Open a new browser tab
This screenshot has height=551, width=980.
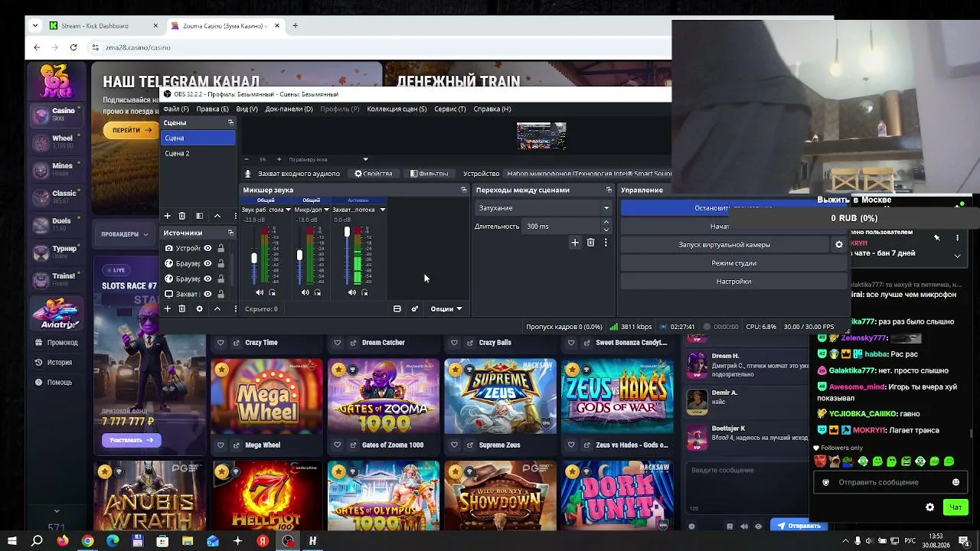pyautogui.click(x=295, y=25)
